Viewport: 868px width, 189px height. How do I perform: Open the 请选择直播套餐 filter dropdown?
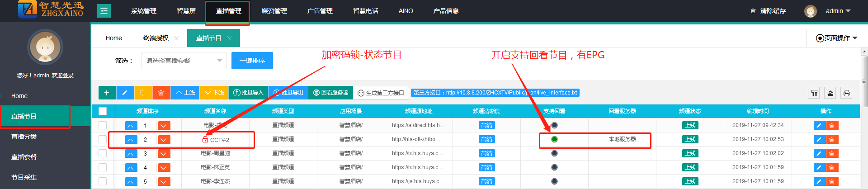[x=184, y=61]
